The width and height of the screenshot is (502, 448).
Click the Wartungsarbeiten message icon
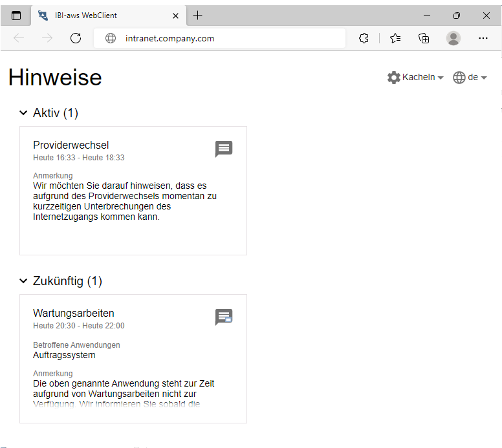[223, 317]
